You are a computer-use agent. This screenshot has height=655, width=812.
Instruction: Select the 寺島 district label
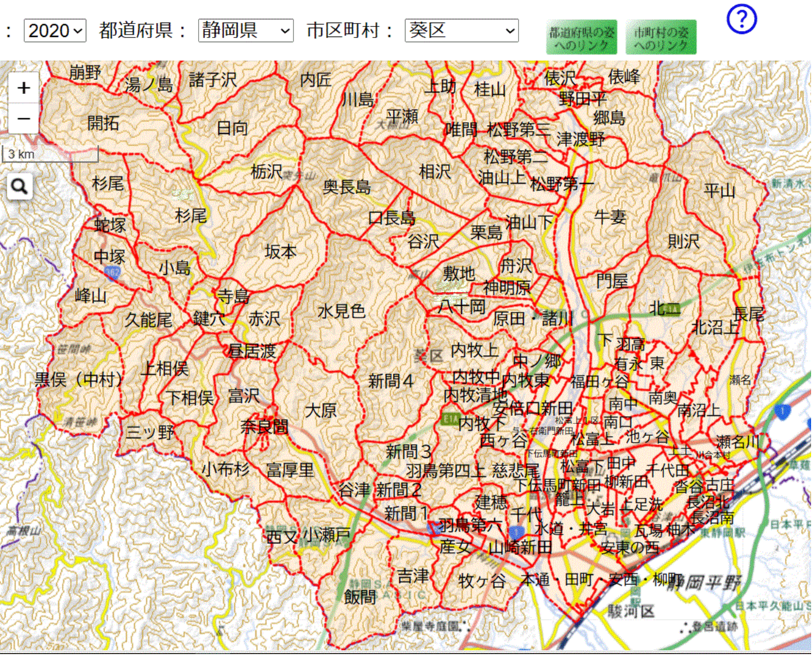[233, 297]
